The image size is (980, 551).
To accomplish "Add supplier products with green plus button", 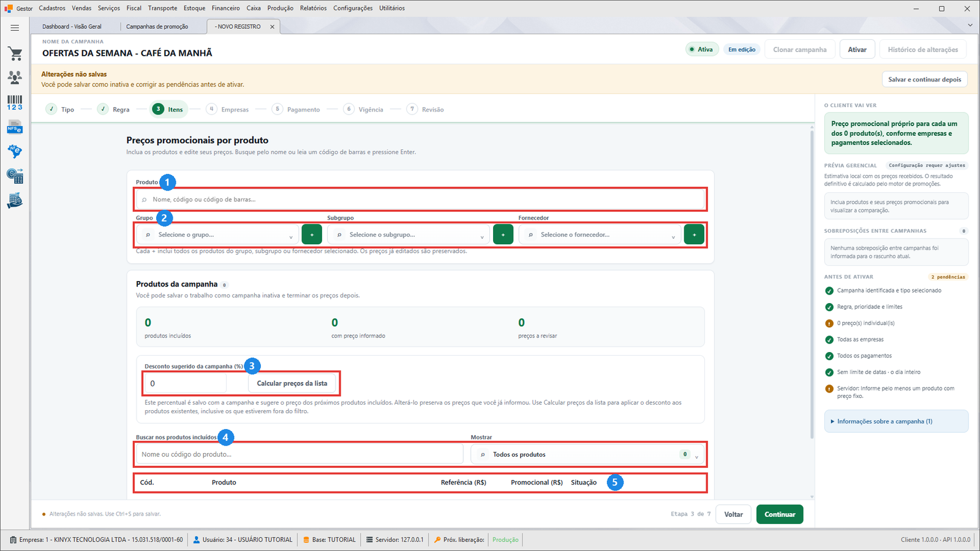I will point(694,234).
